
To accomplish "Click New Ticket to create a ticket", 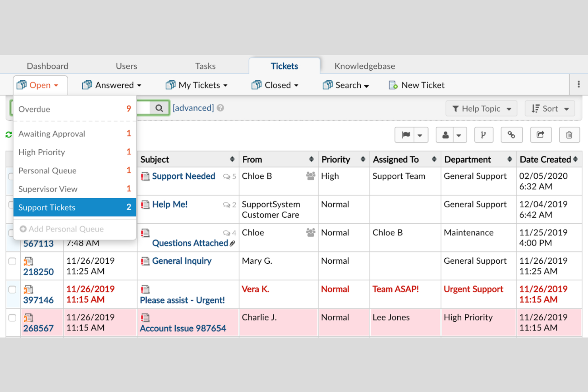I will pos(416,85).
